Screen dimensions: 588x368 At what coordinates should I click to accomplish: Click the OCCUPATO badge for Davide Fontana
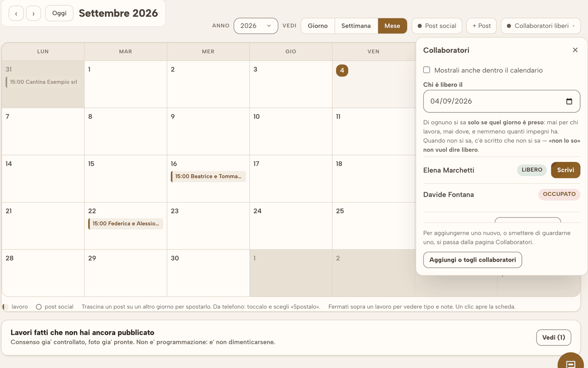[x=559, y=194]
